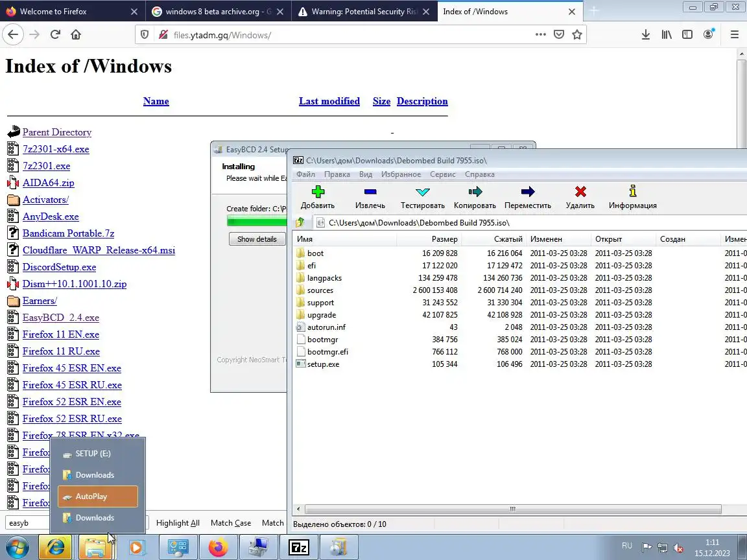Click muted volume tray icon

pyautogui.click(x=678, y=548)
